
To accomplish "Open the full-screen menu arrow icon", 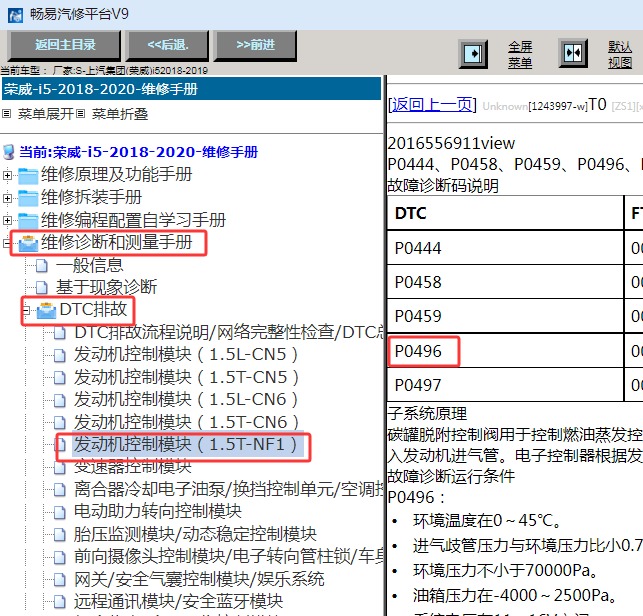I will [473, 54].
